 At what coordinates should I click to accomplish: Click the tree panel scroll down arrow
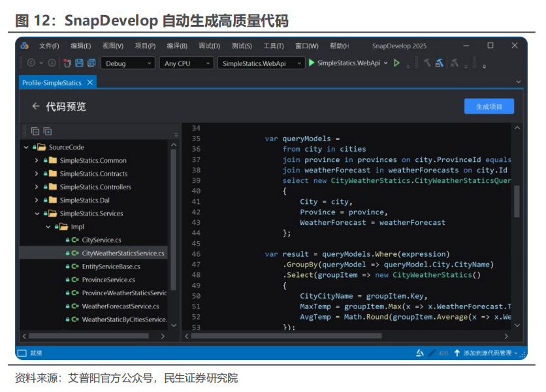coord(174,325)
